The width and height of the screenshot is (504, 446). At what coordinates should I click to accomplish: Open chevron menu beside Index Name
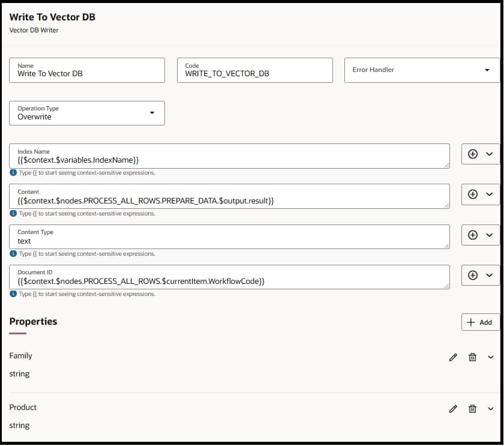click(x=489, y=154)
